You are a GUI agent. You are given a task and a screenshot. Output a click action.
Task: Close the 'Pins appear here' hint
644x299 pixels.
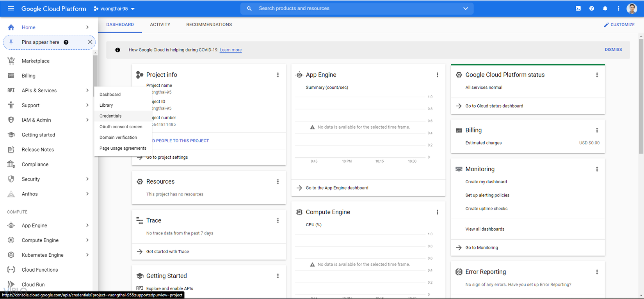coord(90,42)
